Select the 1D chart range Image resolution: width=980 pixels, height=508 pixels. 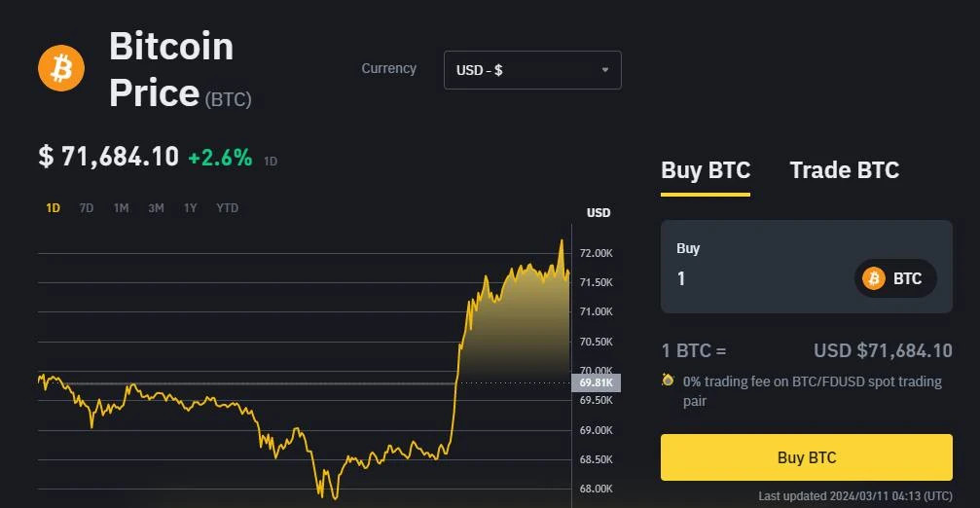tap(54, 208)
